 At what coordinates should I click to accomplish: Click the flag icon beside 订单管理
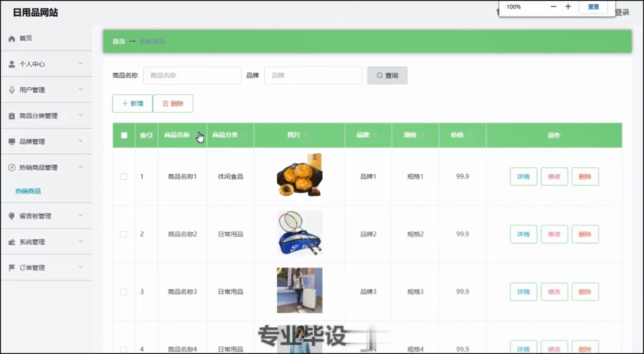pyautogui.click(x=11, y=267)
